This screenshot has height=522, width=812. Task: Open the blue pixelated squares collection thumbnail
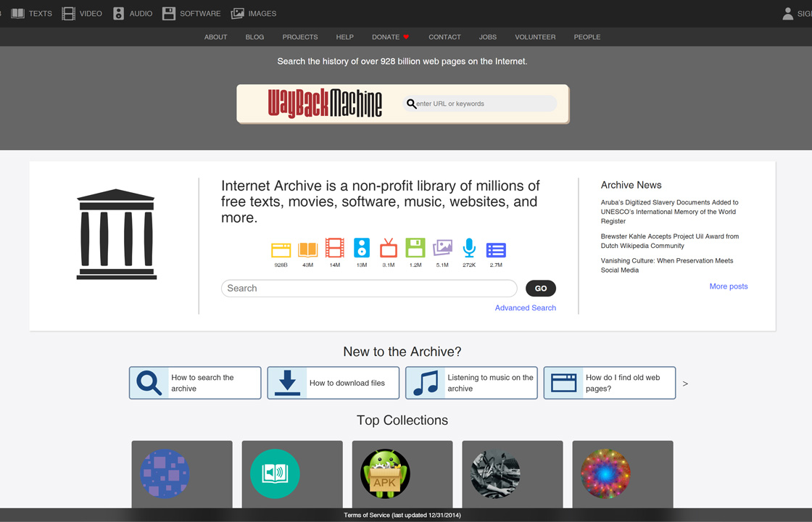pos(165,474)
